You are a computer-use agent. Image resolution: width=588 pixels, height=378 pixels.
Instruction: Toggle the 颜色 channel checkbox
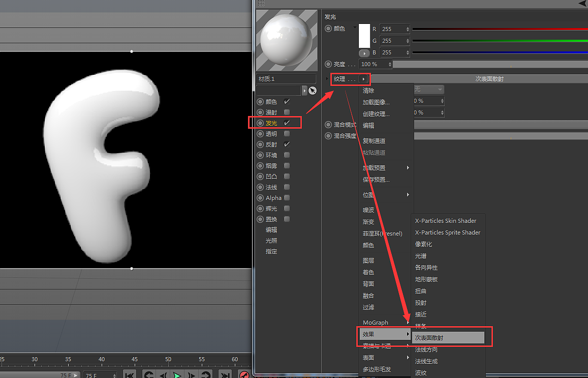tap(287, 101)
